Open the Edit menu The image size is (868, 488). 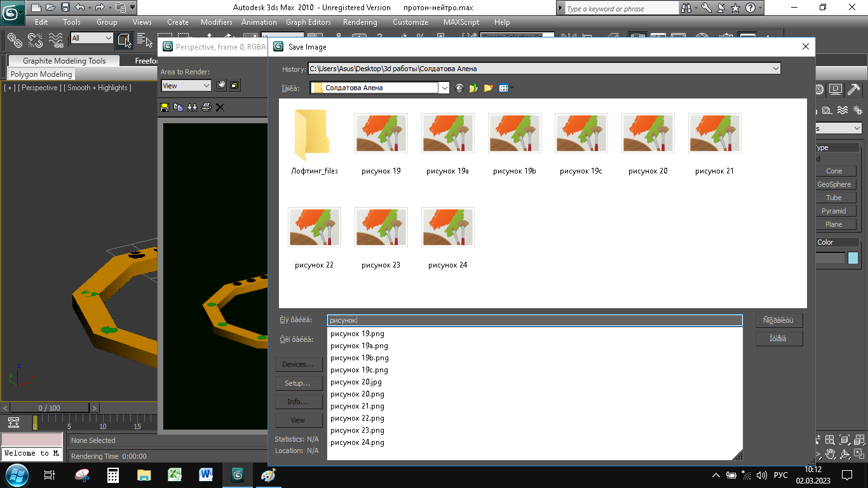[x=41, y=22]
